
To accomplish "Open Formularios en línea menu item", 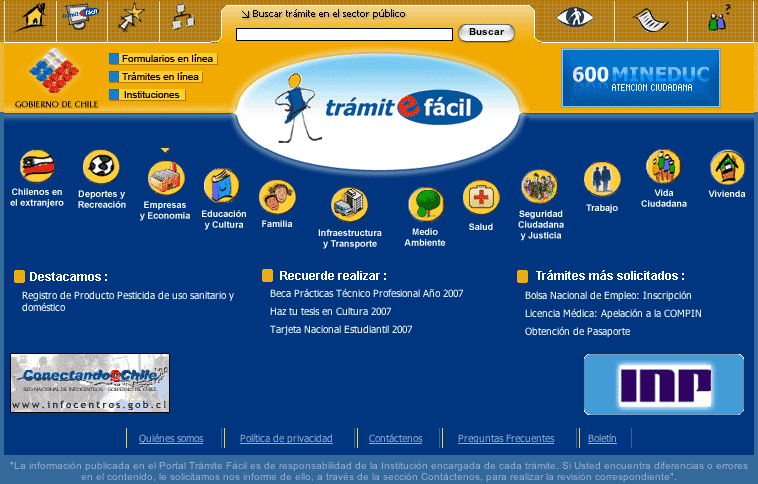I will point(163,59).
